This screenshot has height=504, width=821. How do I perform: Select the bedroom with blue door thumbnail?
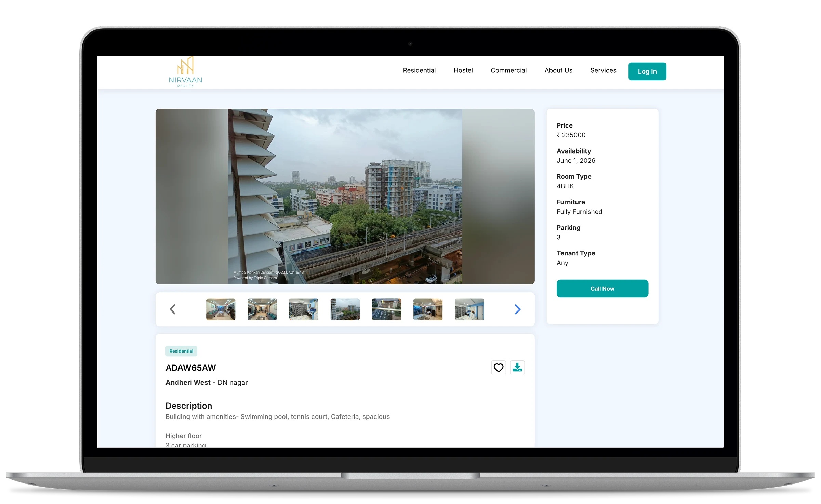point(469,309)
